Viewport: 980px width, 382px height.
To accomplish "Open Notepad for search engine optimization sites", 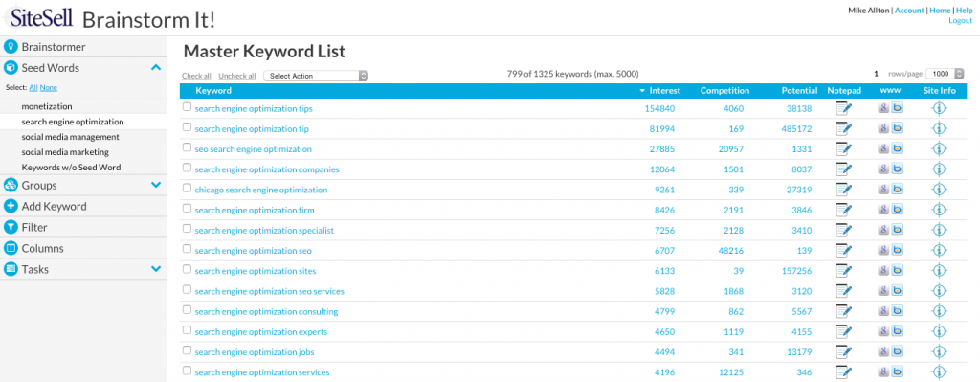I will (x=844, y=271).
